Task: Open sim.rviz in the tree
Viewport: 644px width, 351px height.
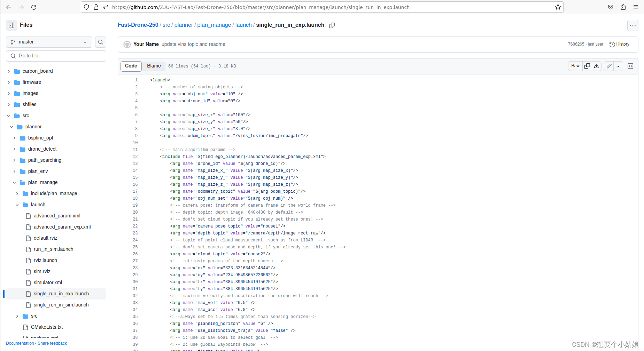Action: (42, 271)
